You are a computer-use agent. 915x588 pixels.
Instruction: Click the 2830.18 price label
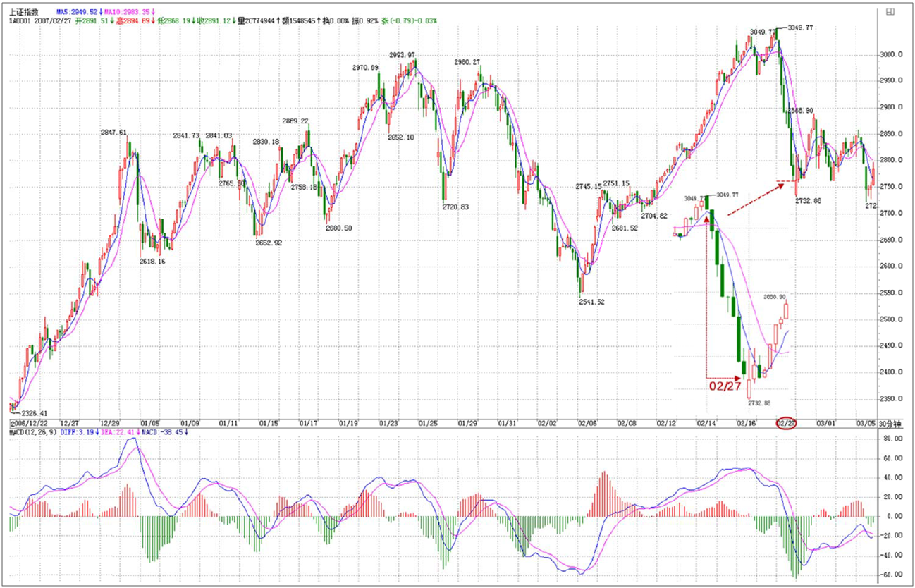click(266, 142)
